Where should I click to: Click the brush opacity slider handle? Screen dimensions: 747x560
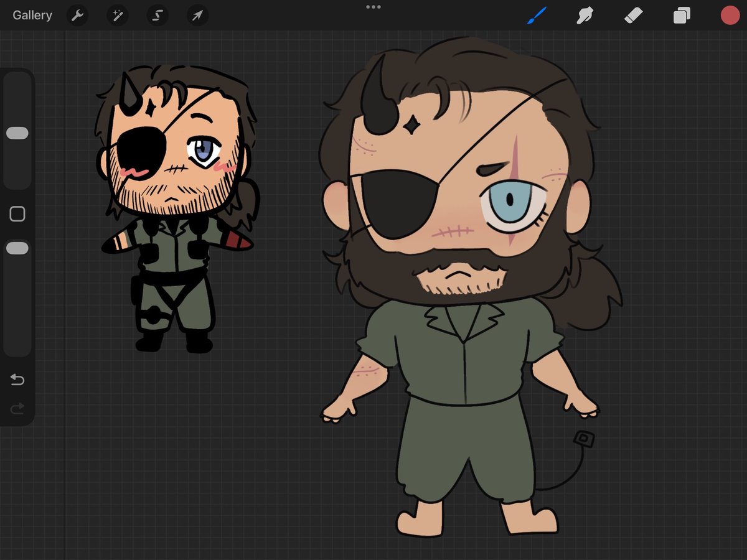coord(17,248)
